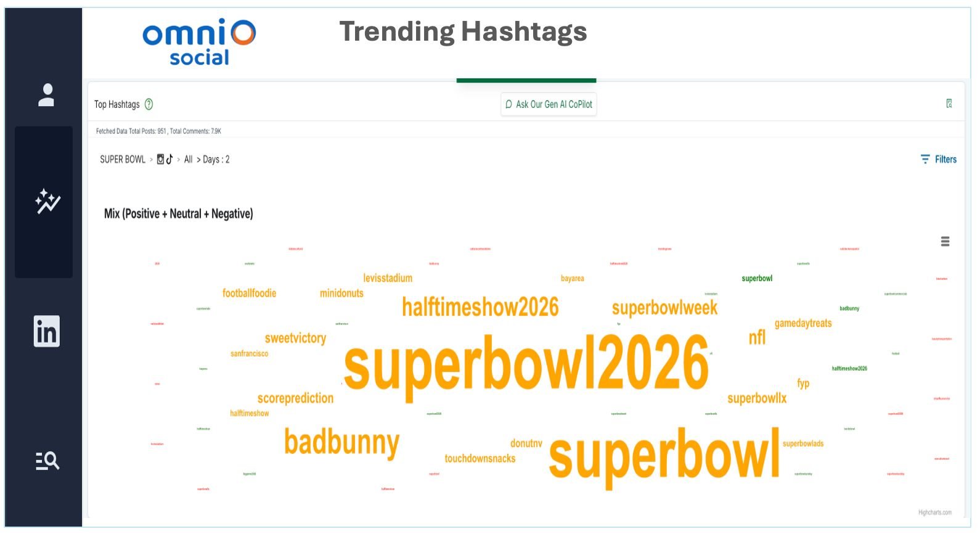Click the report export icon at top right

pos(949,104)
